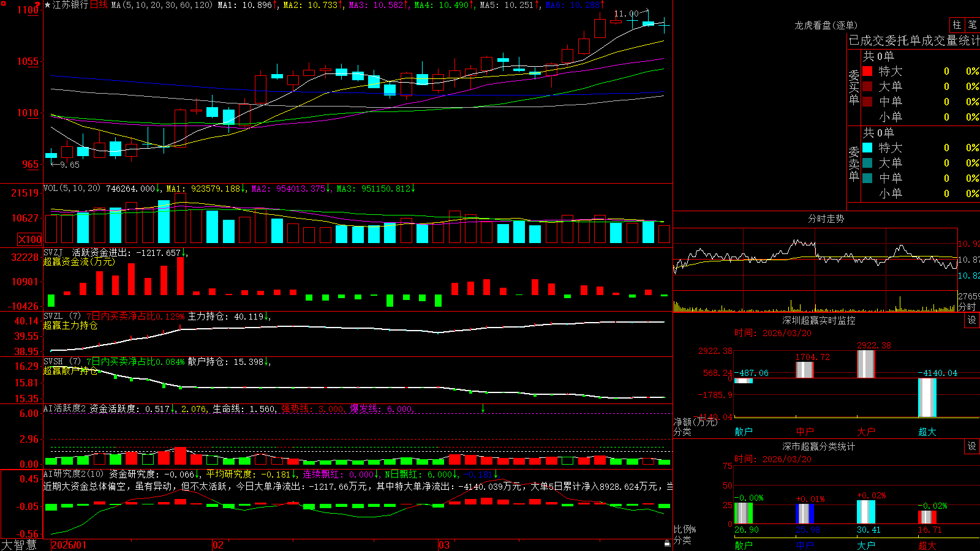Click the 委买单 section label

[854, 88]
